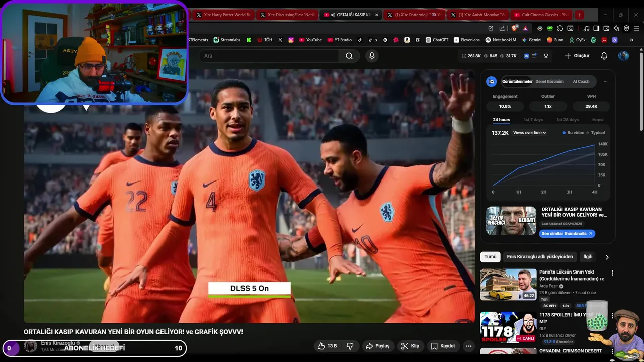Open more actions three-dot menu below the video
Screen dimensions: 644x362
click(468, 346)
